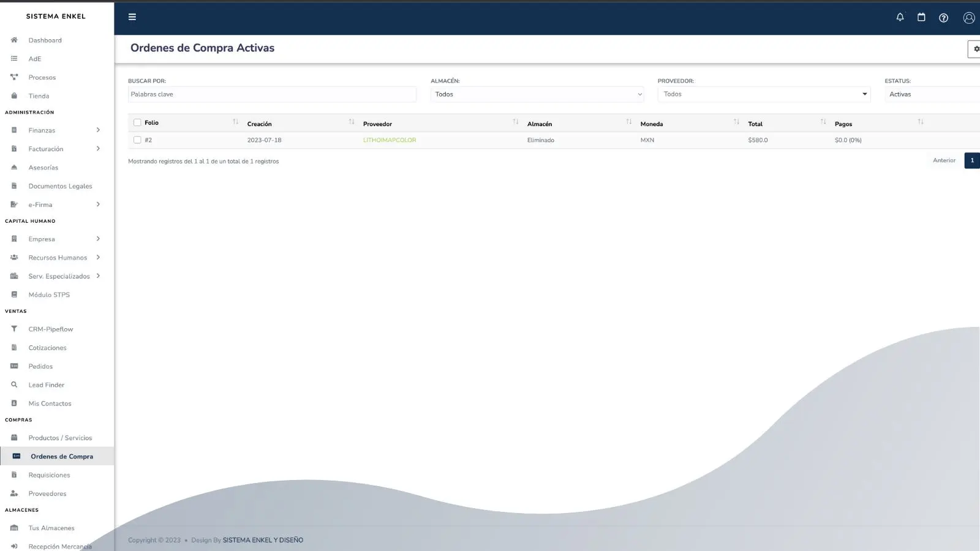The image size is (980, 551).
Task: Go to Proveedores in the sidebar
Action: 47,493
